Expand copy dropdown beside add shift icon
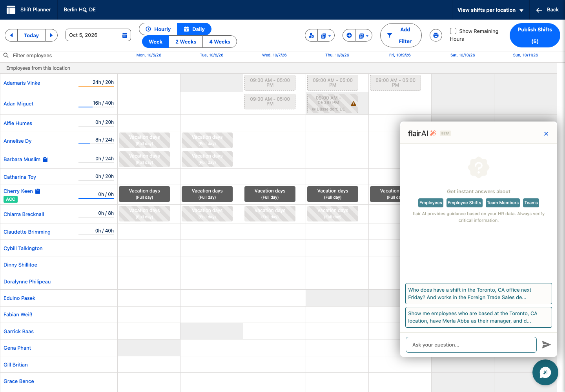This screenshot has width=565, height=392. coord(364,35)
